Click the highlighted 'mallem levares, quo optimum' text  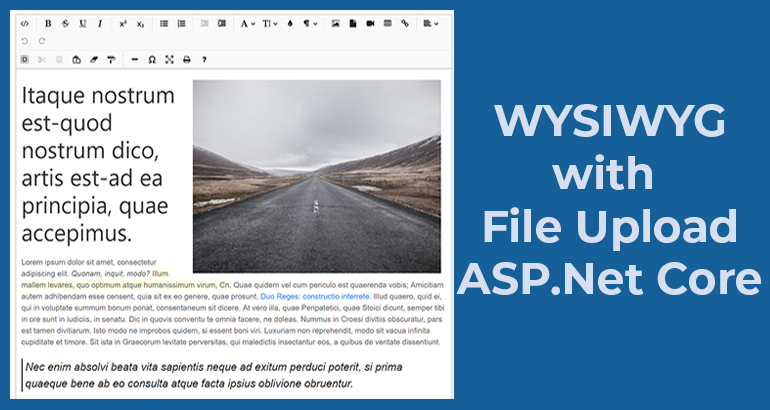(126, 285)
